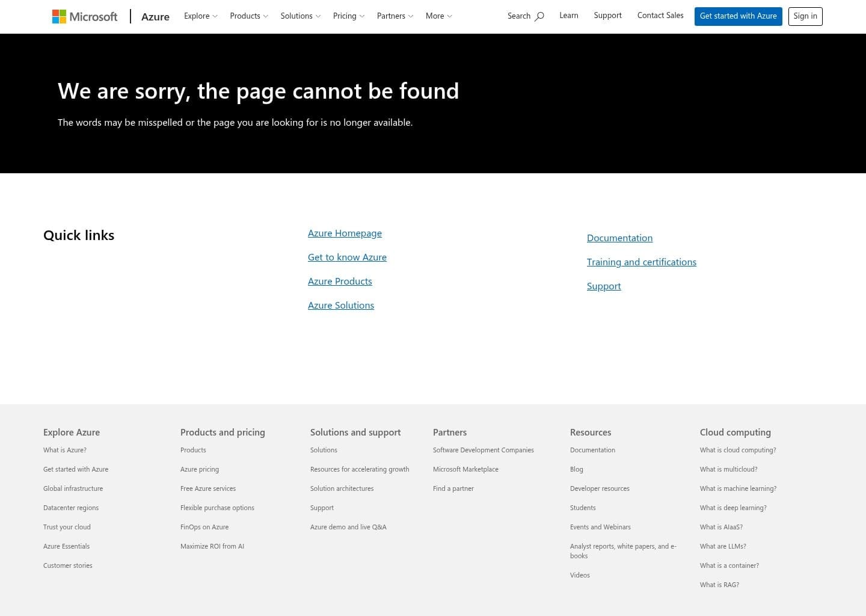Image resolution: width=866 pixels, height=616 pixels.
Task: Visit the Azure Solutions quick link
Action: [x=341, y=306]
